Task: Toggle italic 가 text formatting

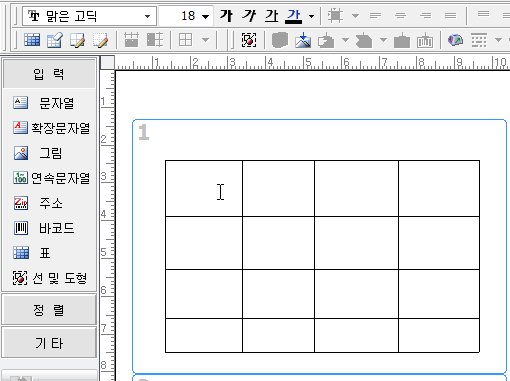Action: point(249,15)
